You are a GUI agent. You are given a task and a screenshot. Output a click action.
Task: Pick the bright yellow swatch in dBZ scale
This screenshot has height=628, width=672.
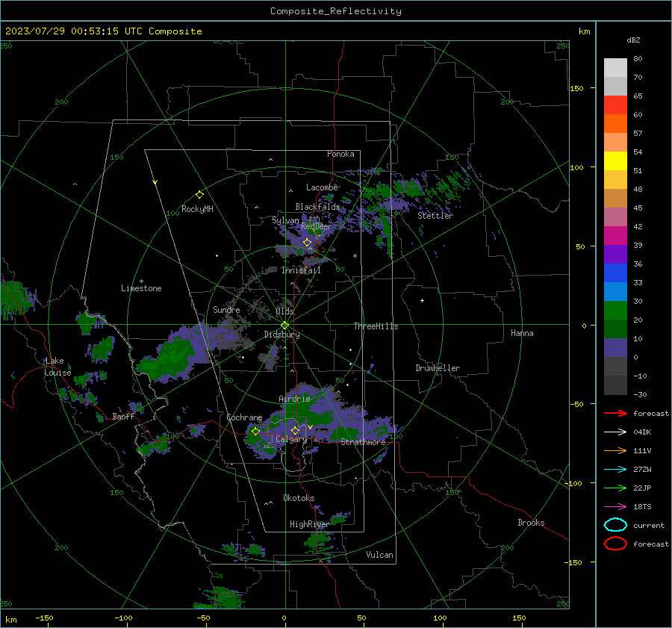click(615, 161)
